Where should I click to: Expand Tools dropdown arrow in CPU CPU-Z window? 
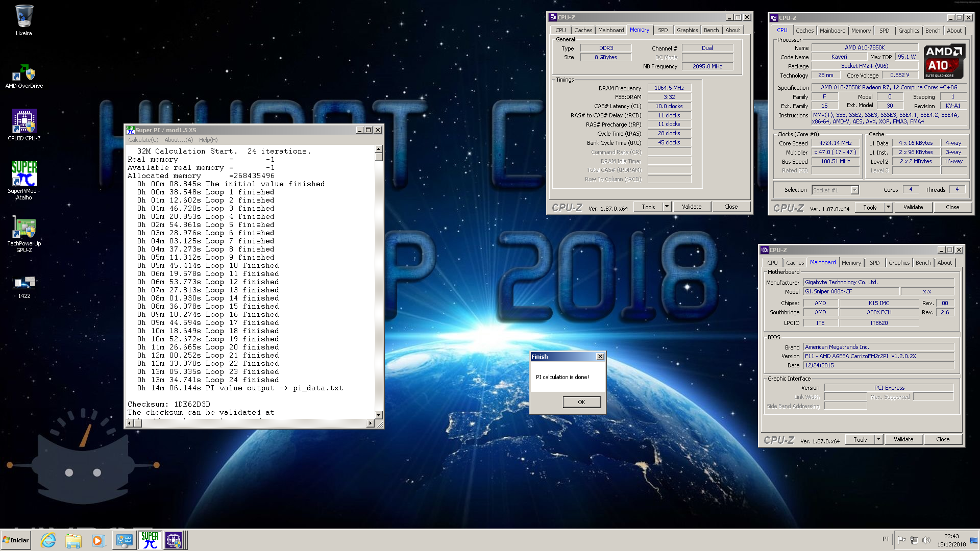[888, 208]
